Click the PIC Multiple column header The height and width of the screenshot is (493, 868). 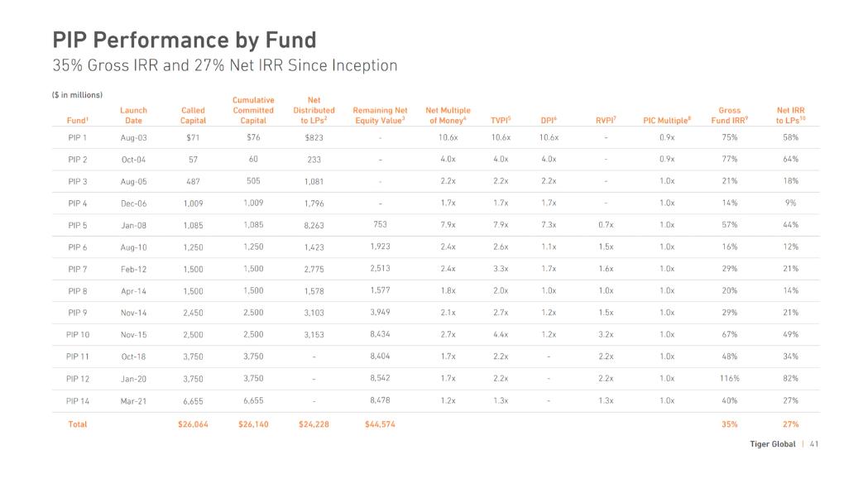pyautogui.click(x=667, y=121)
